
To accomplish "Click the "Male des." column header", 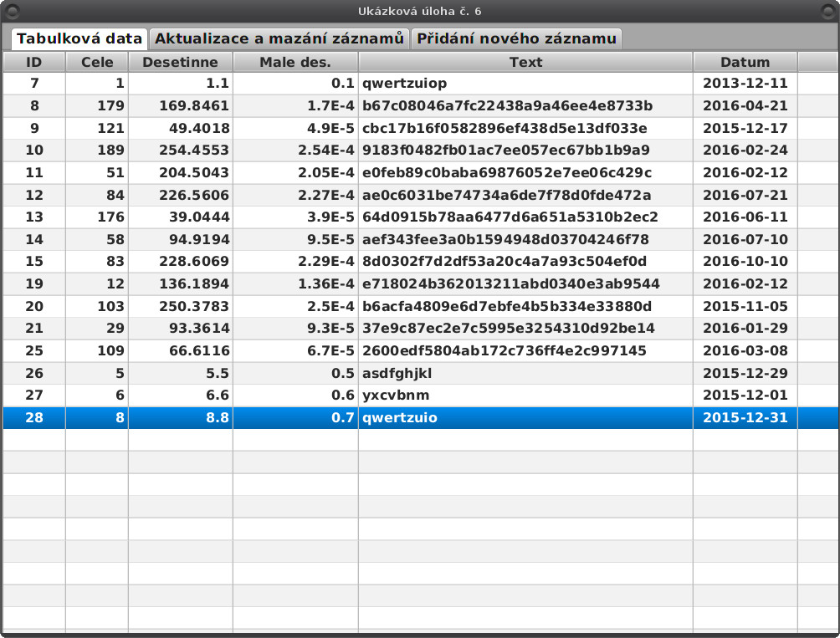I will (295, 61).
